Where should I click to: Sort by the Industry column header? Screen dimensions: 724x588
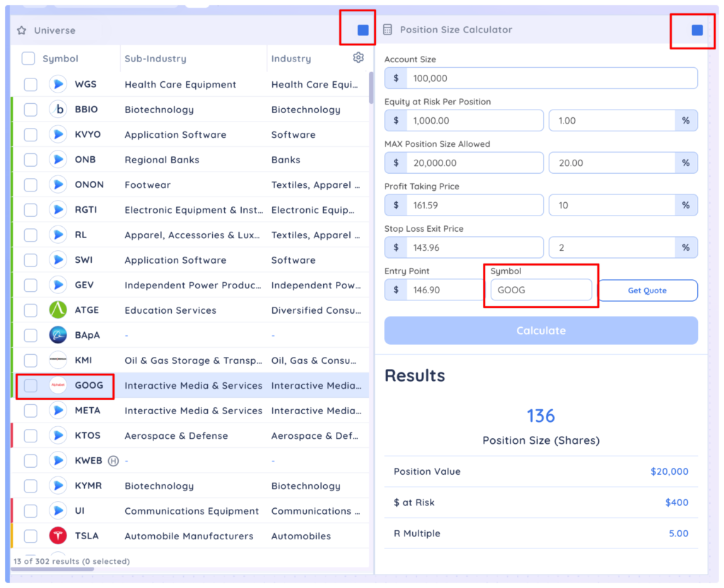pos(291,59)
